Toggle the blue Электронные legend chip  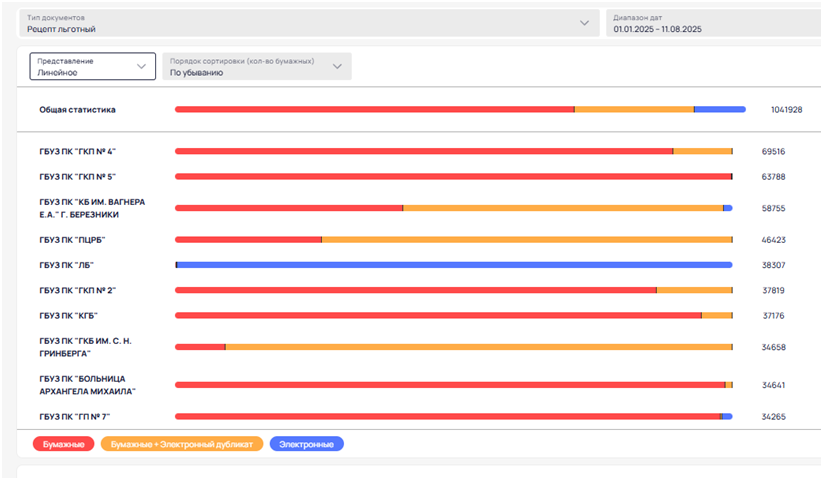307,444
